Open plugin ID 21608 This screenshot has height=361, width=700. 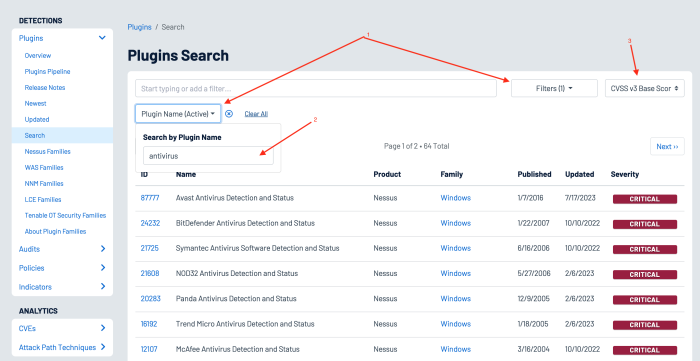(150, 273)
